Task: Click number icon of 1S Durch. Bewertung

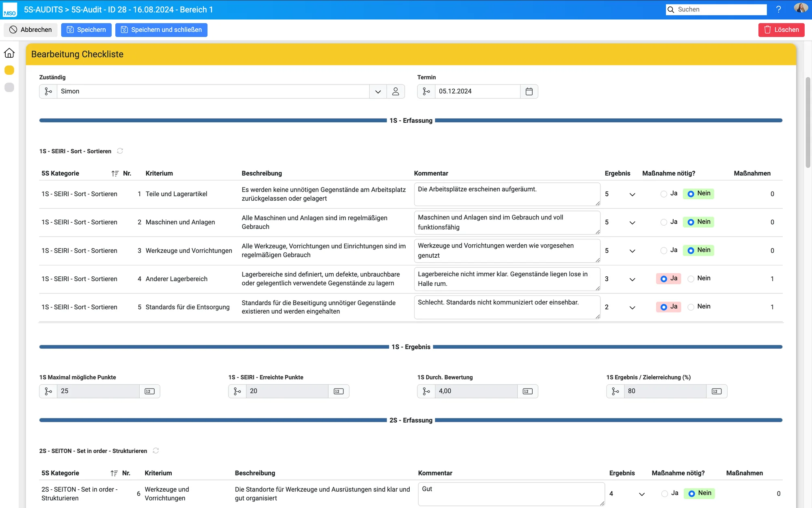Action: pyautogui.click(x=527, y=391)
